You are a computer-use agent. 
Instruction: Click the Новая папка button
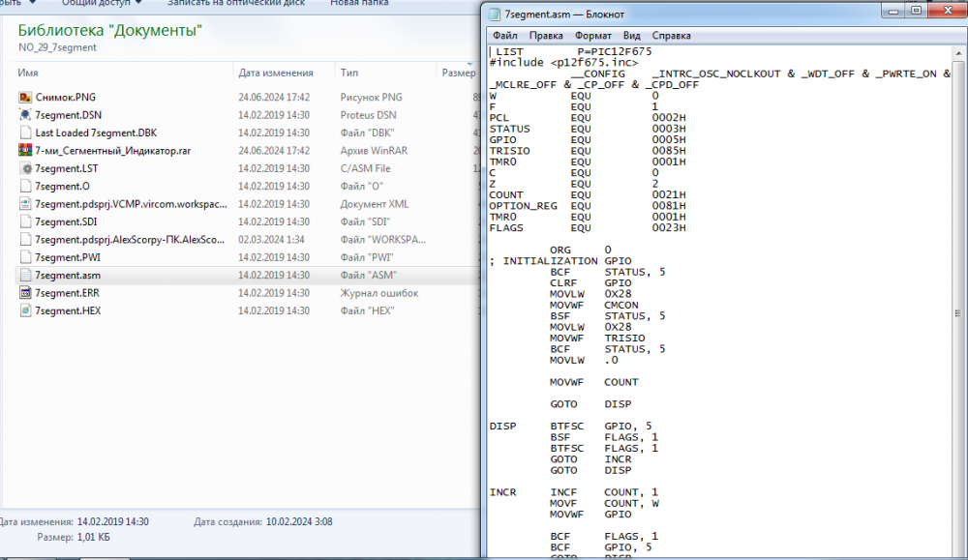(360, 3)
